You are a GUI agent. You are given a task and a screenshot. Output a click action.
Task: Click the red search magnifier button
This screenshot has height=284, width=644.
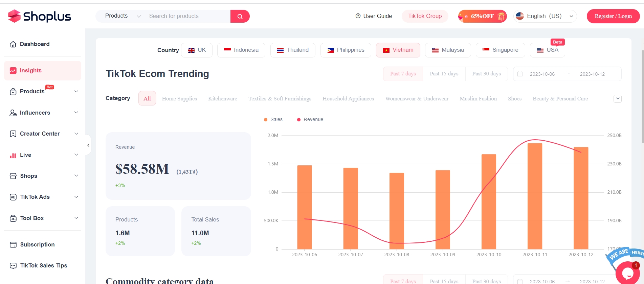240,16
